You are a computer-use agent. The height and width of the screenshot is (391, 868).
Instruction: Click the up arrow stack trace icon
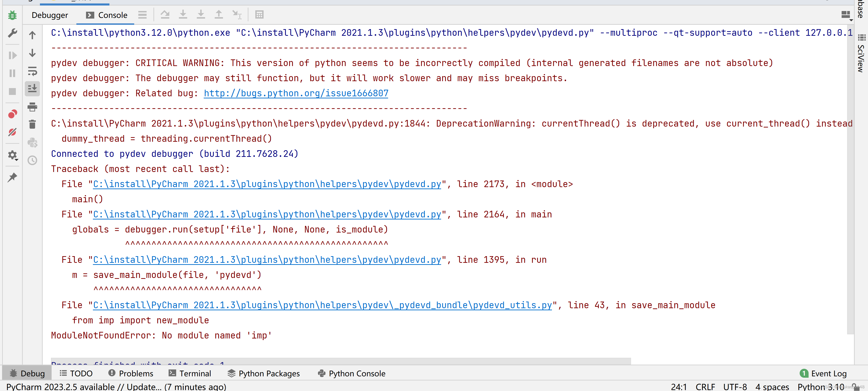(x=32, y=35)
